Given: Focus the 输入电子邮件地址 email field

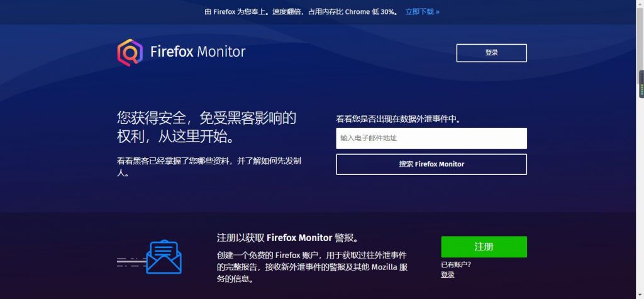Looking at the screenshot, I should tap(431, 138).
